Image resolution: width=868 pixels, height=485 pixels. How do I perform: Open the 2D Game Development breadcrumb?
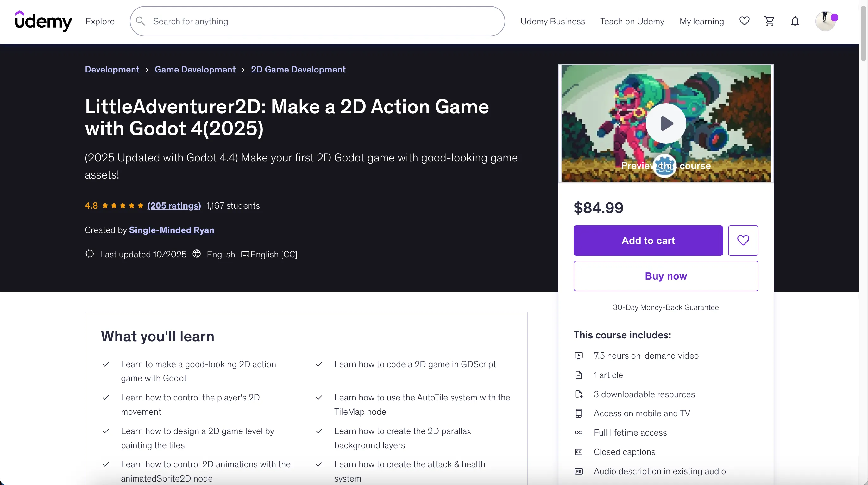[x=298, y=69]
